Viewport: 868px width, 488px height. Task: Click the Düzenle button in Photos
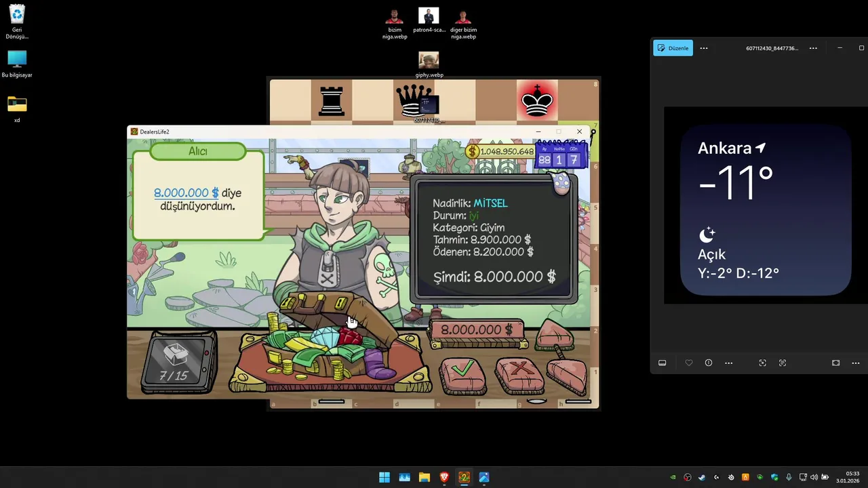673,48
